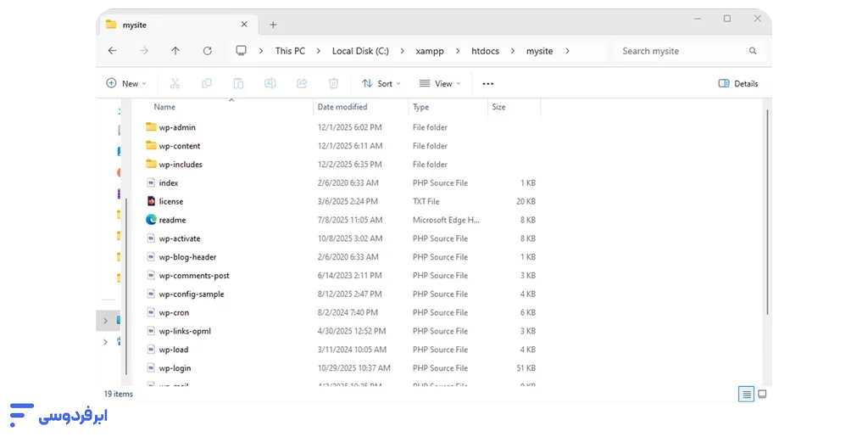Click the Share icon in toolbar
The width and height of the screenshot is (868, 437).
click(302, 84)
